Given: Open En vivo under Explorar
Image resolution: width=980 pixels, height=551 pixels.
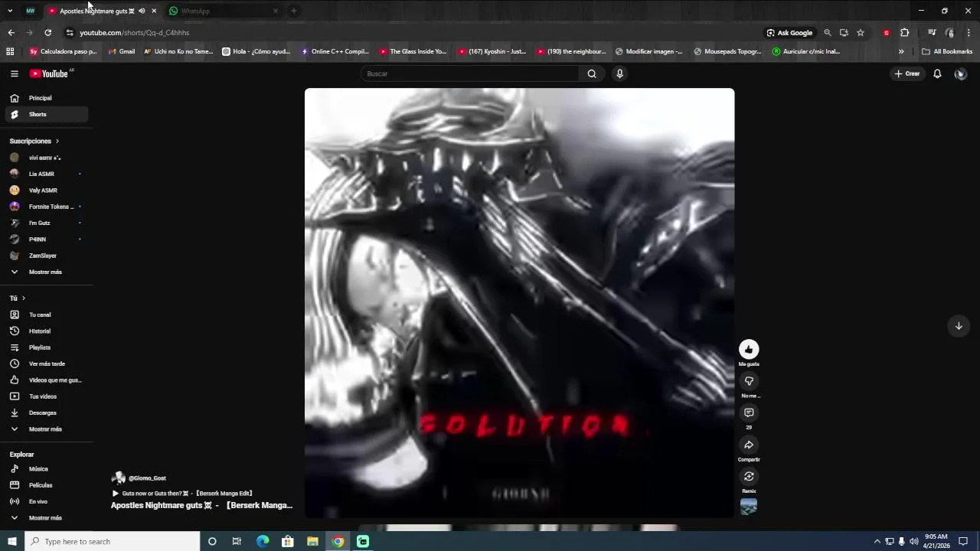Looking at the screenshot, I should point(47,501).
